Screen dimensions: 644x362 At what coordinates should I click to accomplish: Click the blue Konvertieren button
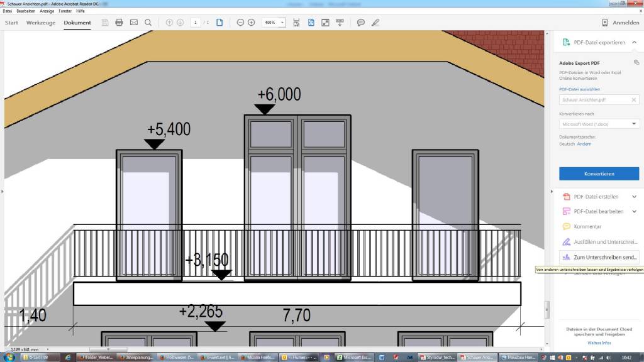pos(599,173)
